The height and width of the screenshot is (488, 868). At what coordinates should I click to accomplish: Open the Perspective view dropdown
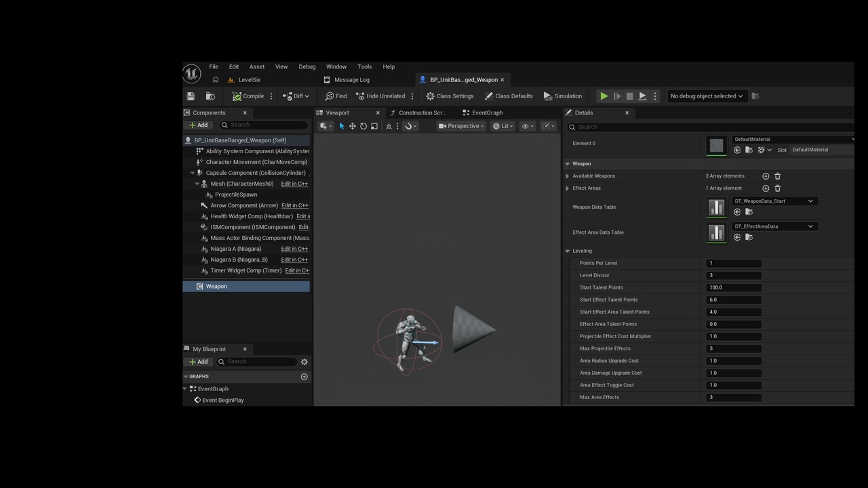[461, 126]
